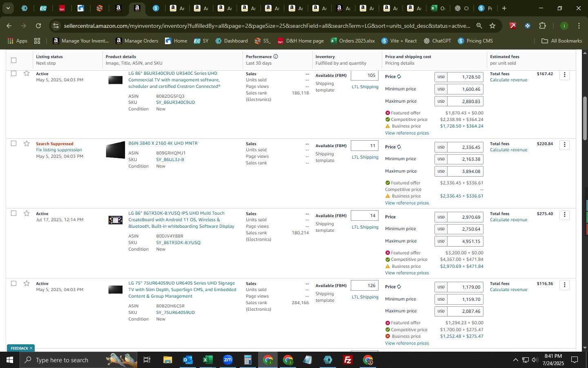This screenshot has width=588, height=368.
Task: Open actions menu for 86UL3J-B listing
Action: 564,145
